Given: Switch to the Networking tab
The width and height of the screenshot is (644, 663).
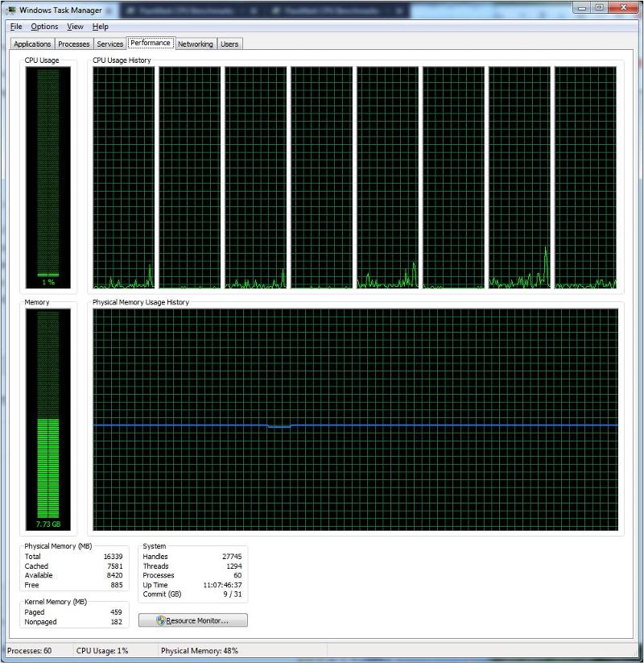Looking at the screenshot, I should tap(195, 44).
